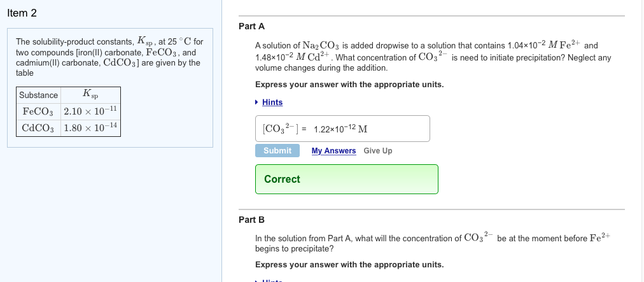The width and height of the screenshot is (644, 282).
Task: Click the 2.10 × 10^-11 Ksp value
Action: (90, 111)
